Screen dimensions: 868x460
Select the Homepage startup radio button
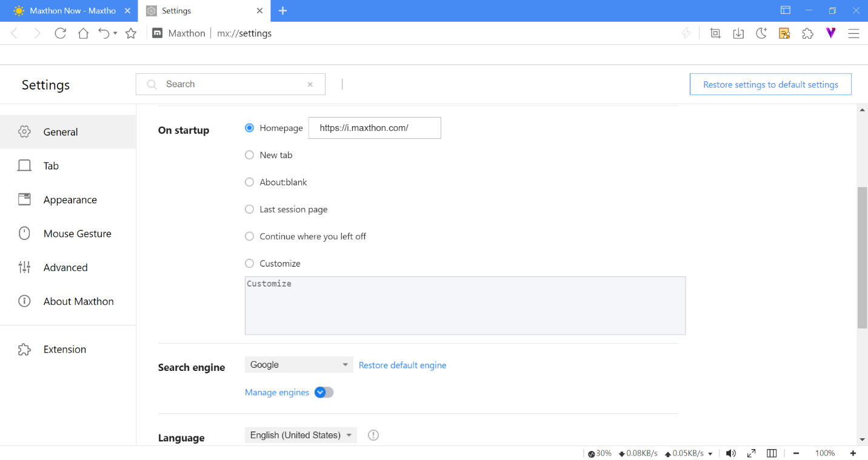pyautogui.click(x=249, y=128)
